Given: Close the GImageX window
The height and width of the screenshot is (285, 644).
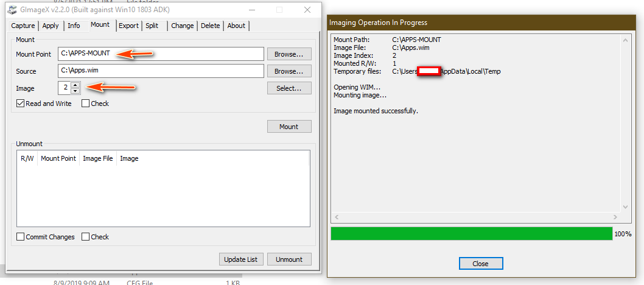Looking at the screenshot, I should (x=307, y=10).
